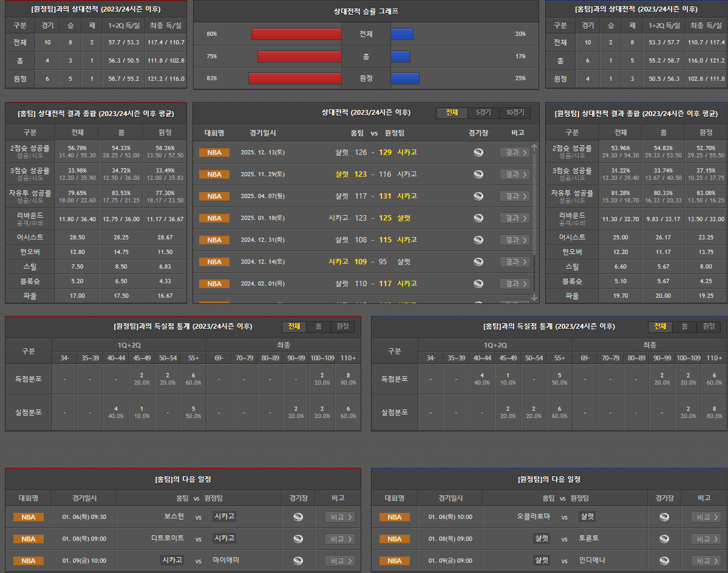This screenshot has height=573, width=728.
Task: Click 비교 button for Charlotte vs Toronto game
Action: tap(706, 539)
